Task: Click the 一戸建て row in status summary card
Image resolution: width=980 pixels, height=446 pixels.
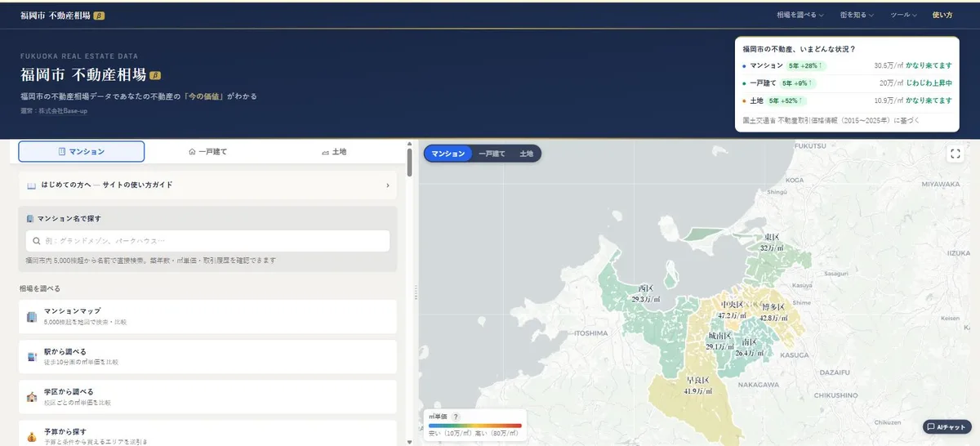Action: [x=847, y=83]
